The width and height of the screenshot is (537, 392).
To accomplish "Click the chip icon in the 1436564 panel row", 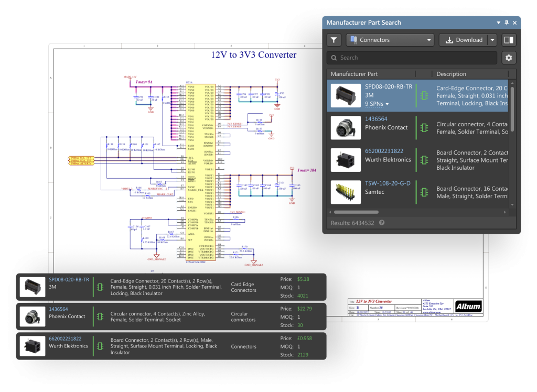I will tap(424, 128).
